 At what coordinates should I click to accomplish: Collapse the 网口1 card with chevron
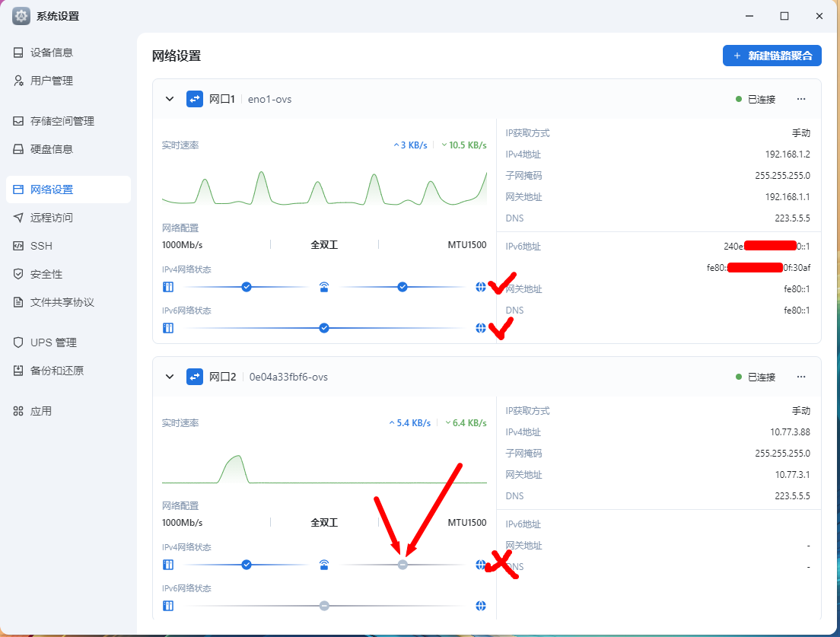(x=170, y=99)
